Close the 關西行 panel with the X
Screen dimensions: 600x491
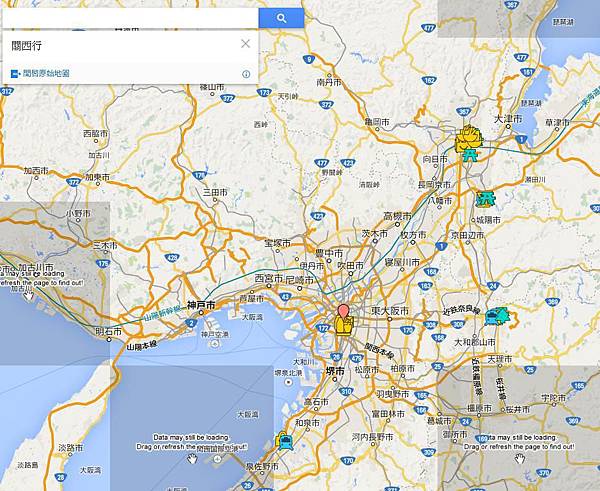pyautogui.click(x=245, y=44)
